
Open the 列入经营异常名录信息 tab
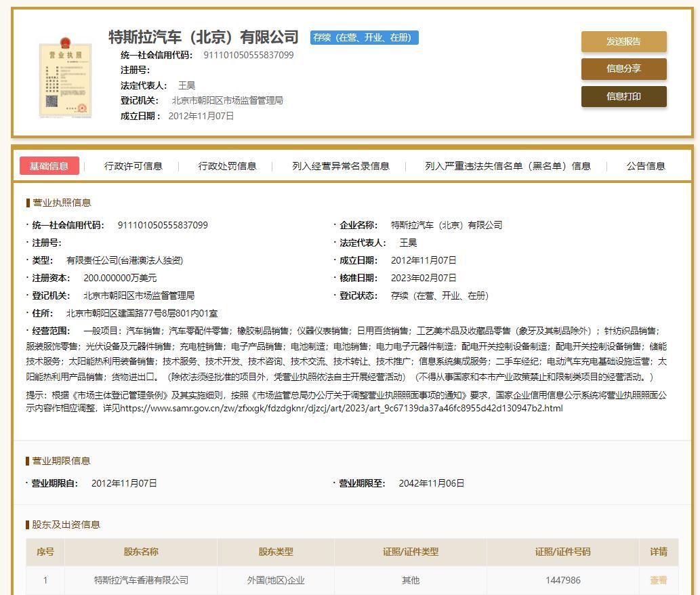point(341,166)
